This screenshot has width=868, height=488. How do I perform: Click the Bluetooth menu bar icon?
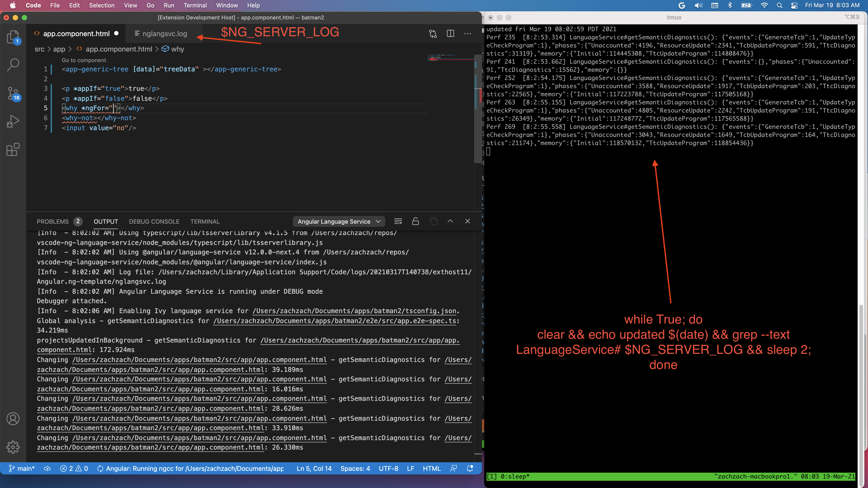729,5
